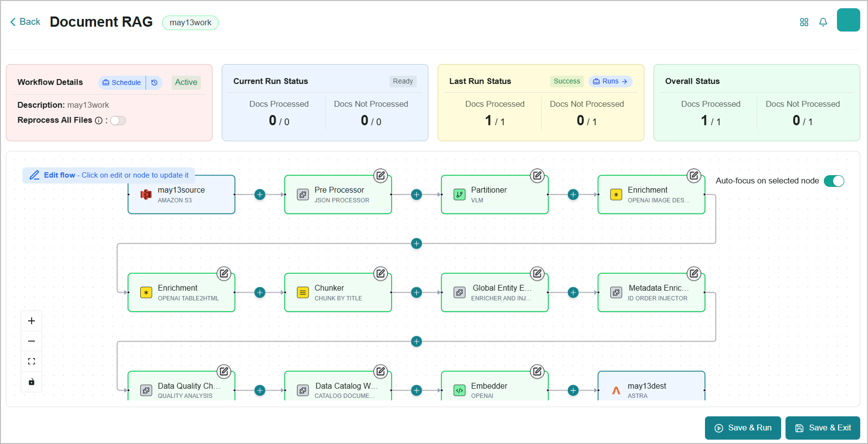
Task: Click Save & Run button
Action: pyautogui.click(x=743, y=428)
